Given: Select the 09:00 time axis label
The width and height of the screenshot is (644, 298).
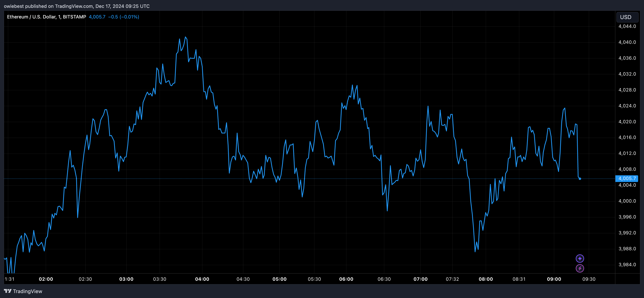Looking at the screenshot, I should (x=554, y=279).
